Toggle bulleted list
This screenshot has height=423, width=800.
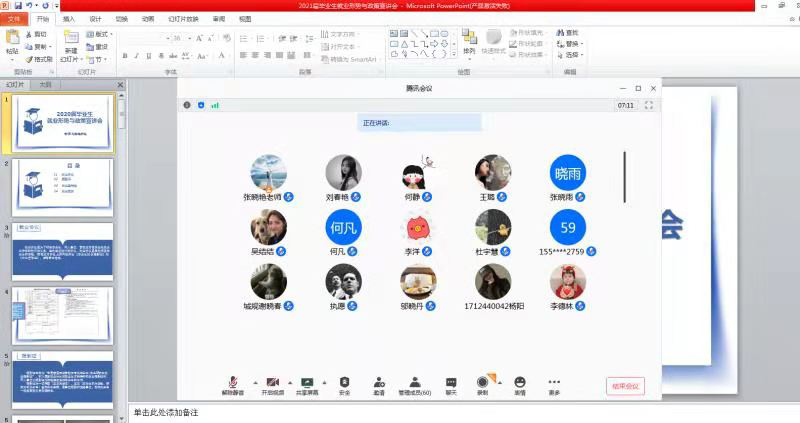point(245,39)
